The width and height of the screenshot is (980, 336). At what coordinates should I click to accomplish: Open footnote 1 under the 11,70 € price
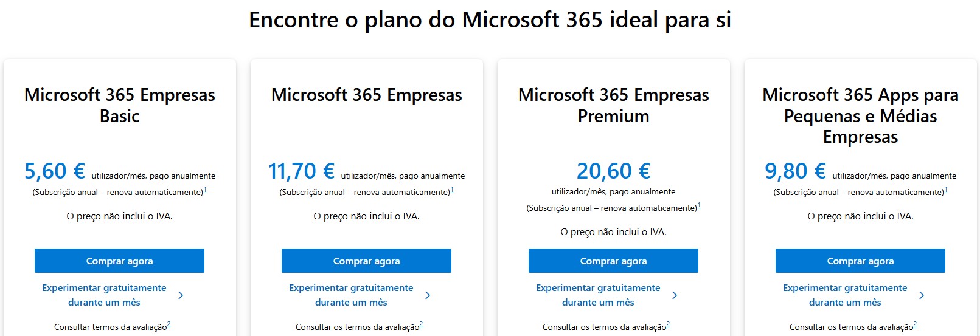[x=452, y=190]
